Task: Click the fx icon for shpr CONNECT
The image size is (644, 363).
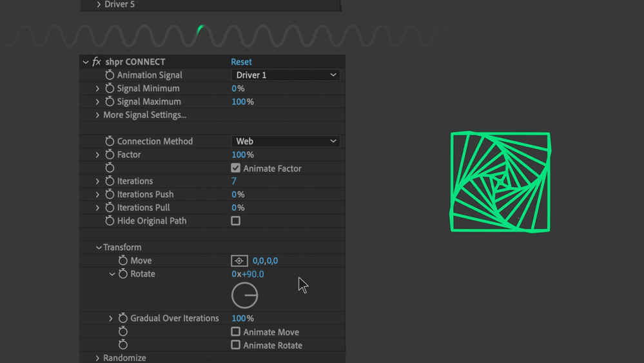Action: 97,62
